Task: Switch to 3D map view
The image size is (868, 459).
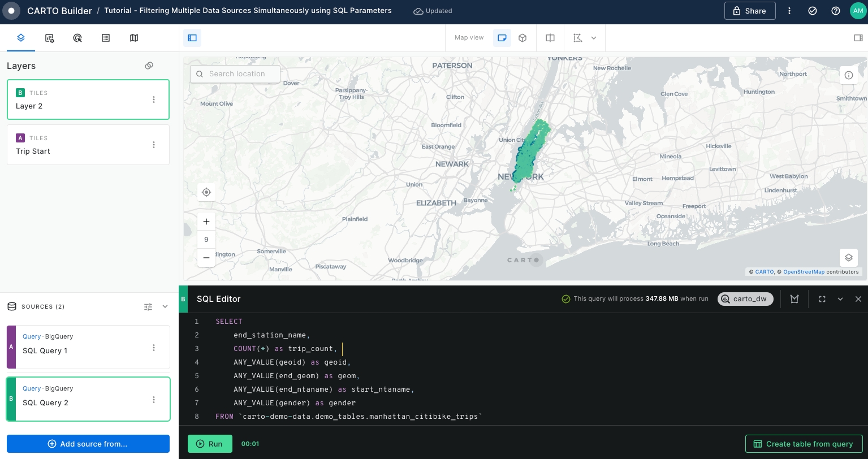Action: [522, 38]
